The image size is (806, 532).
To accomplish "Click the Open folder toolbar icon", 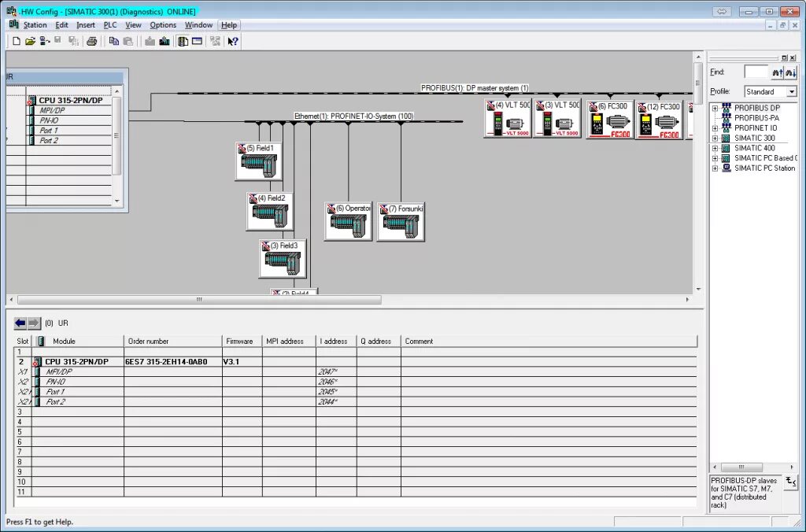I will click(31, 41).
